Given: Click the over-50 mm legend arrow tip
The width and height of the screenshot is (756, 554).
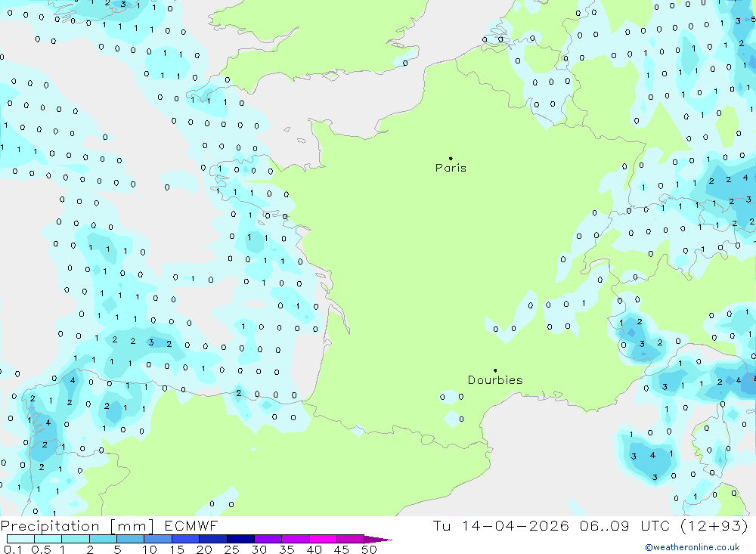Looking at the screenshot, I should pos(378,540).
